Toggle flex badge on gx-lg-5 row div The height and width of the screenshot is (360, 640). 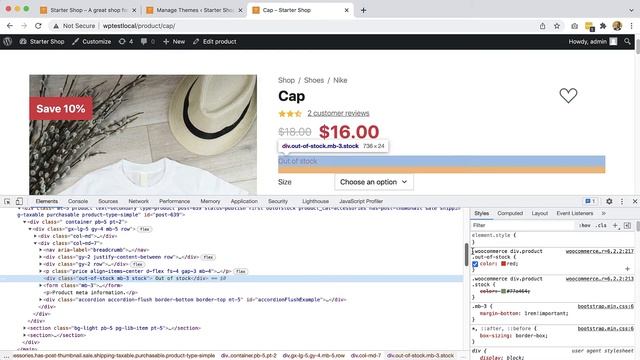144,229
